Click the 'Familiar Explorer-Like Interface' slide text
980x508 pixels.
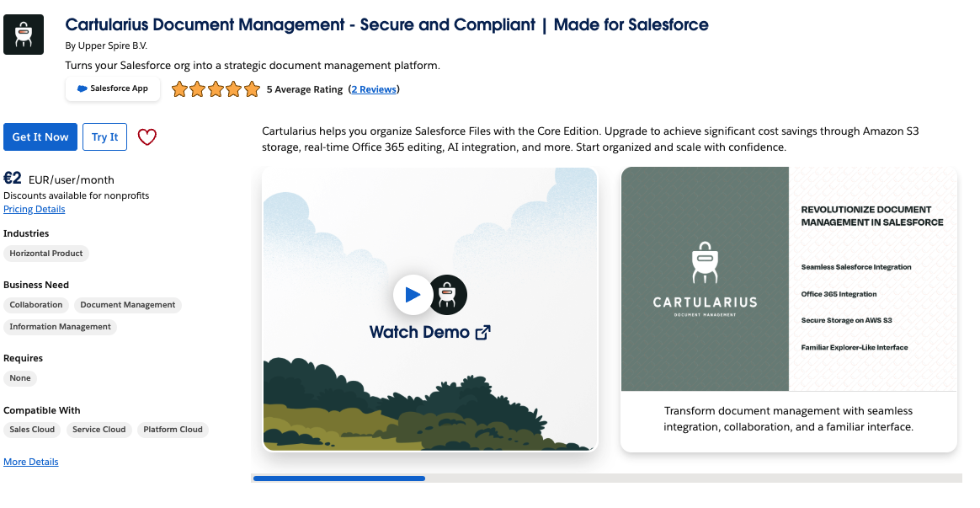point(855,348)
